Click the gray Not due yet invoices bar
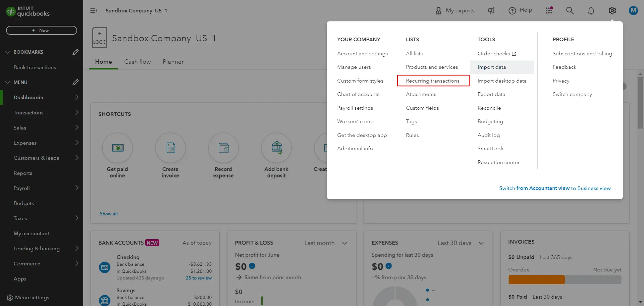Image resolution: width=644 pixels, height=306 pixels. coord(593,279)
